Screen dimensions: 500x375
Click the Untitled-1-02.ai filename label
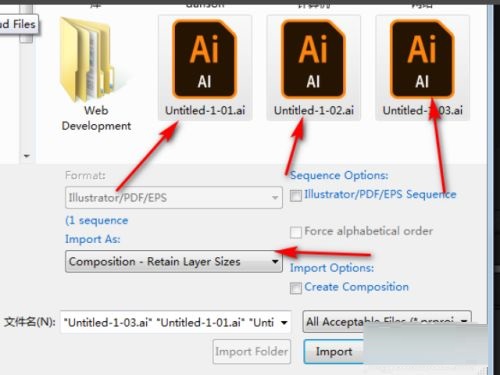coord(314,110)
